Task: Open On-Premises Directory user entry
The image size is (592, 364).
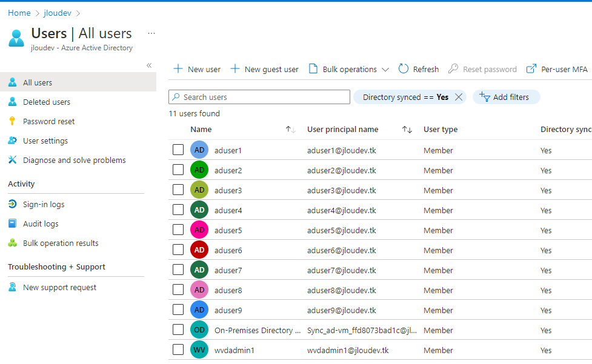Action: coord(258,331)
